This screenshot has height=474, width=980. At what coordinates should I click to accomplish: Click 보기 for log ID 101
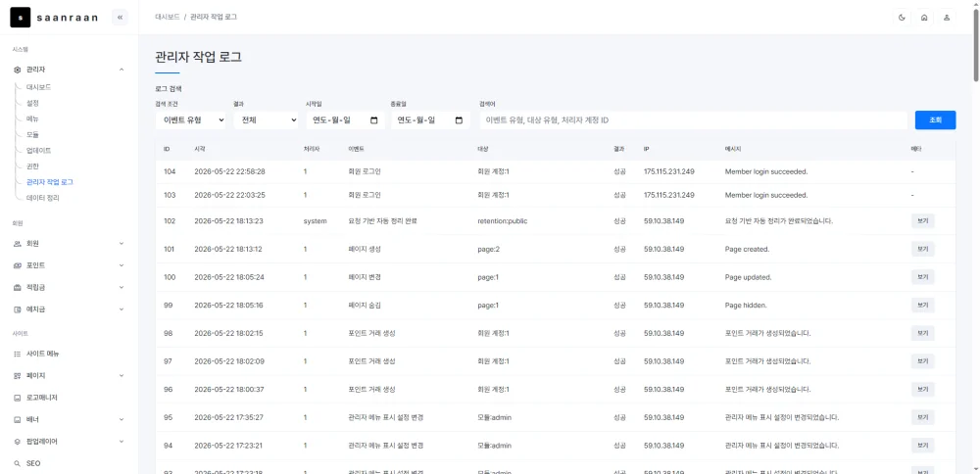tap(922, 249)
